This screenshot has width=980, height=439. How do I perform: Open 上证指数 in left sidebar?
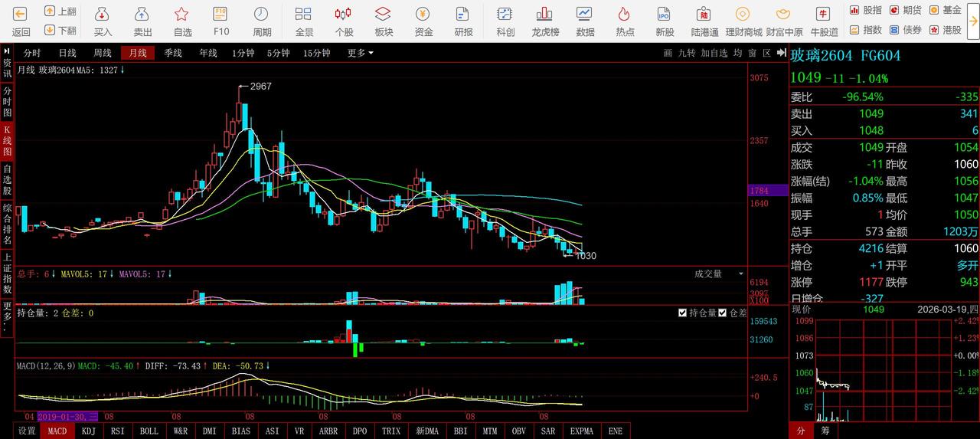click(7, 274)
